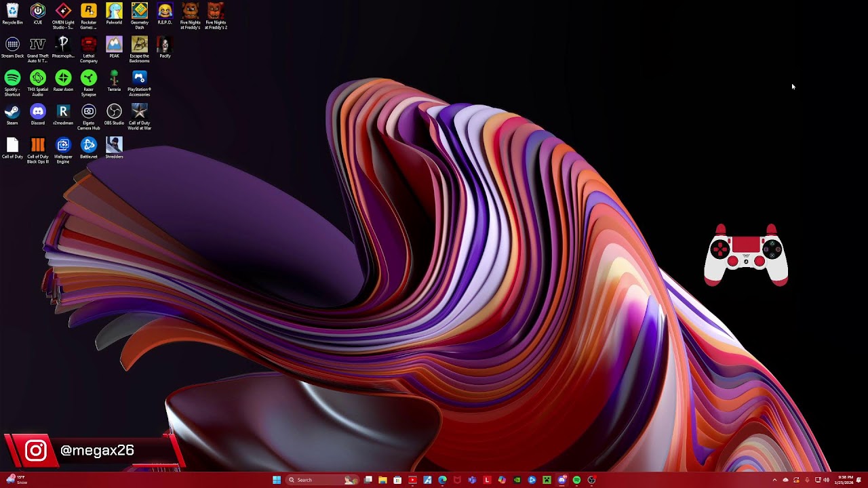The width and height of the screenshot is (868, 488).
Task: Select the Terraria desktop icon
Action: tap(114, 81)
